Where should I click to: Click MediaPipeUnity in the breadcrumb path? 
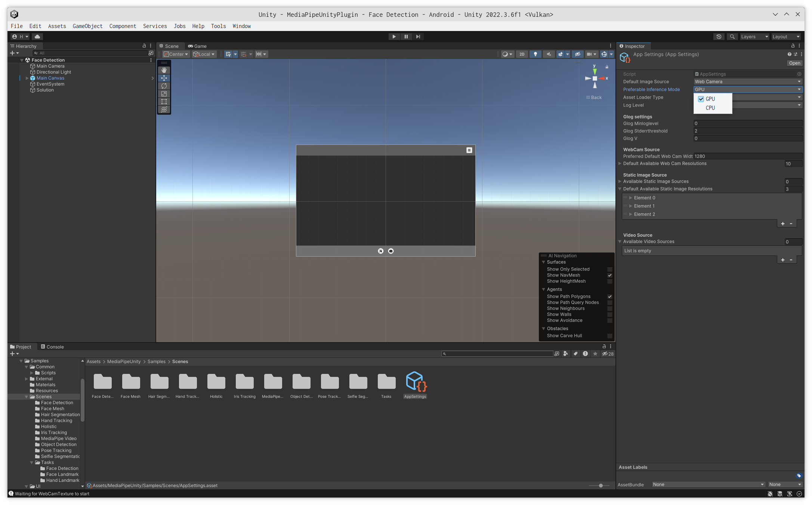(124, 362)
